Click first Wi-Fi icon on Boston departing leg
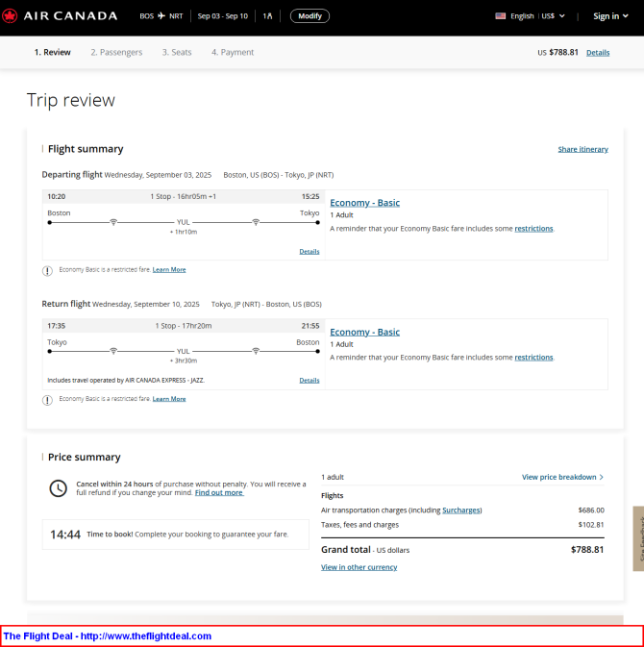 click(113, 222)
